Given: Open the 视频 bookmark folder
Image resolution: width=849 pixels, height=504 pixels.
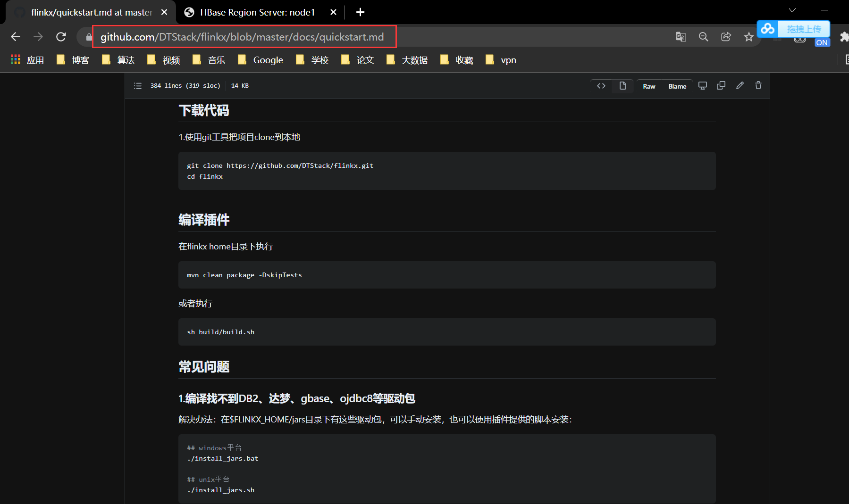Looking at the screenshot, I should coord(163,60).
